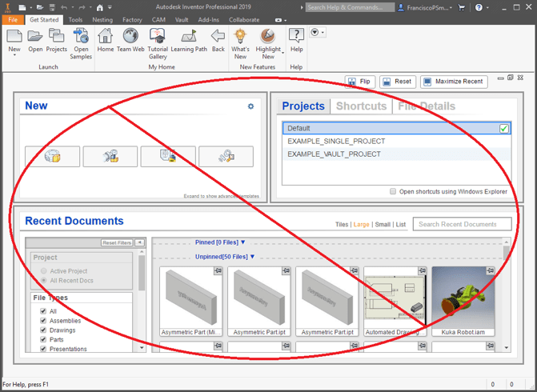The height and width of the screenshot is (392, 537).
Task: Create a new Assembly from template tile
Action: [x=110, y=157]
